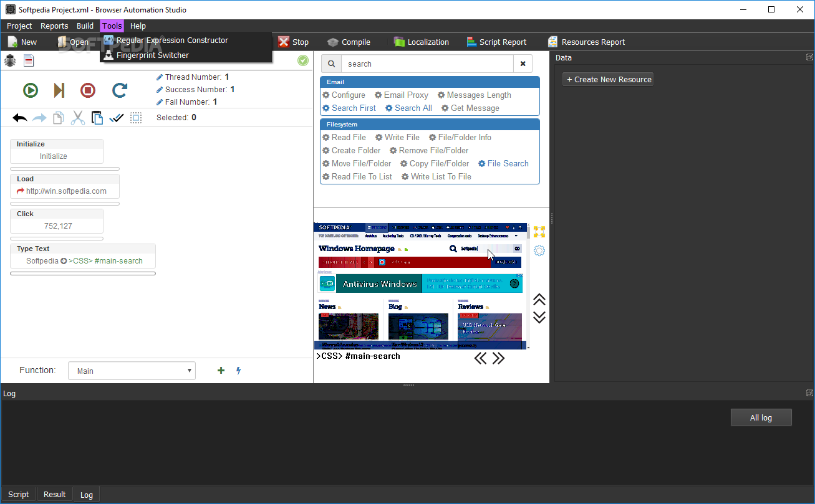Click the bug debug icon
This screenshot has height=504, width=815.
pos(10,60)
